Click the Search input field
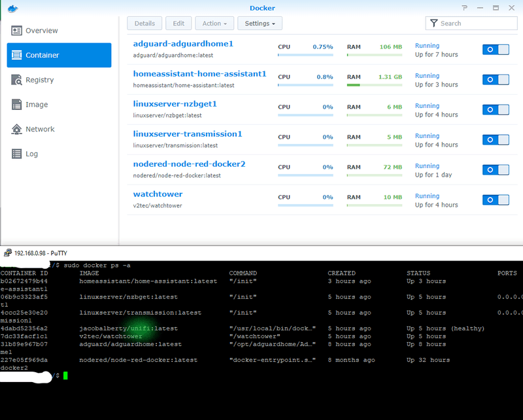Screen dimensions: 523x420 click(471, 24)
